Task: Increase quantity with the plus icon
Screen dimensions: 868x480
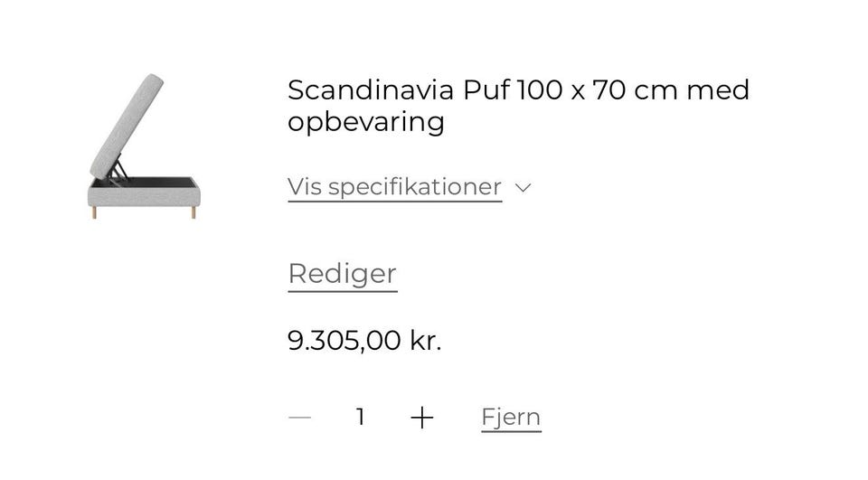Action: (x=421, y=417)
